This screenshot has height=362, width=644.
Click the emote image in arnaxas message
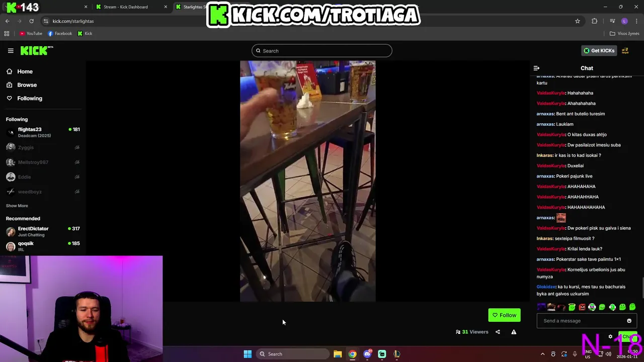(561, 218)
